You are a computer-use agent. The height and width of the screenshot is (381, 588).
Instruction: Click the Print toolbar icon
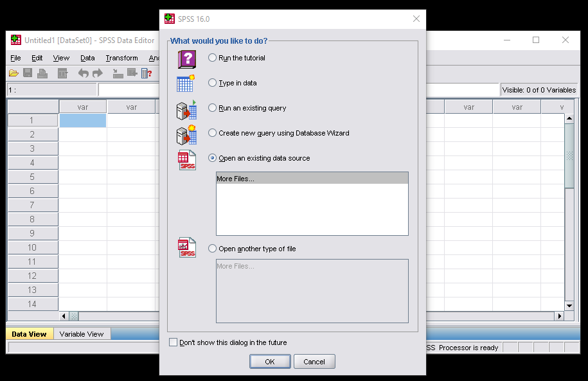point(42,73)
